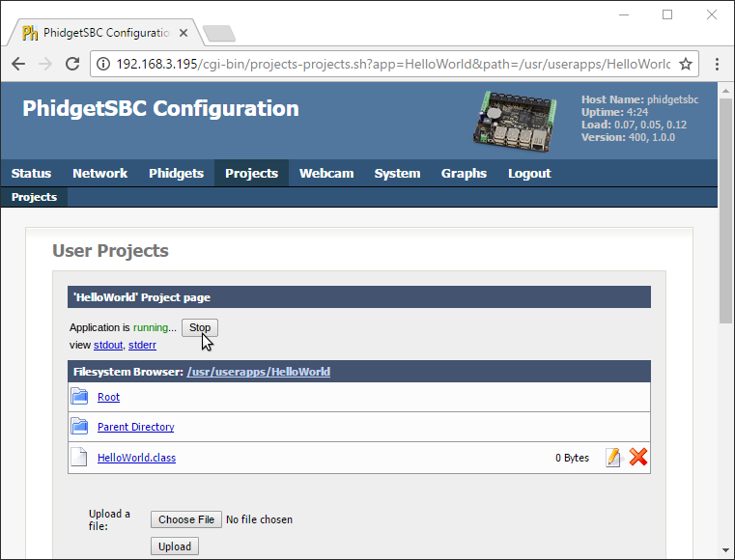
Task: Click the 'Uptime: 4:24' text
Action: 615,112
